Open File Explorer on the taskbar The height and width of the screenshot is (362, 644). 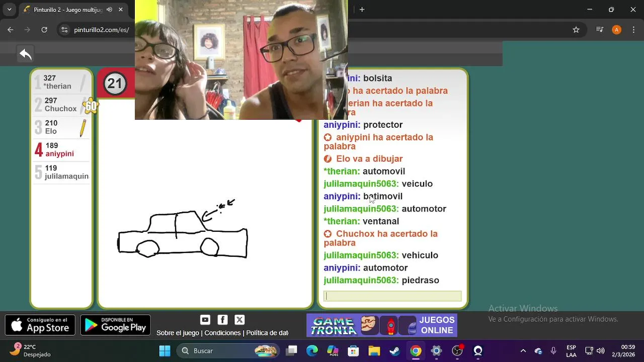(374, 351)
